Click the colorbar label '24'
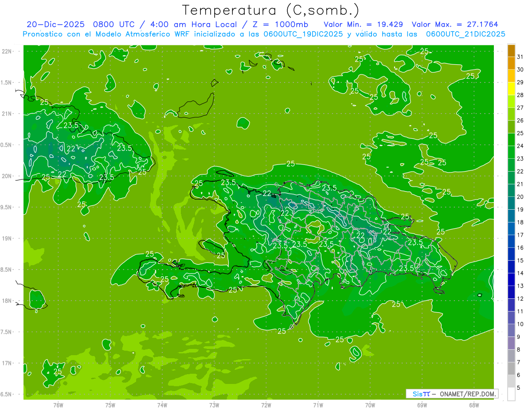The width and height of the screenshot is (532, 411). (x=520, y=146)
